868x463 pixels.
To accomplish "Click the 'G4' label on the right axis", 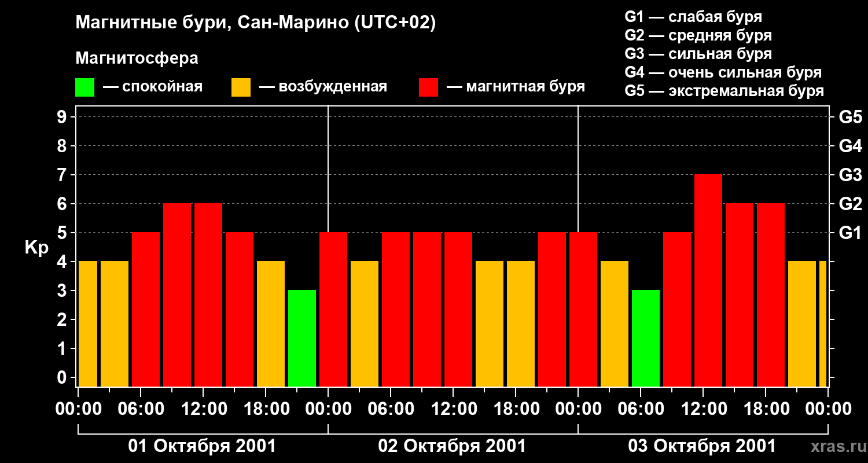I will [x=850, y=146].
